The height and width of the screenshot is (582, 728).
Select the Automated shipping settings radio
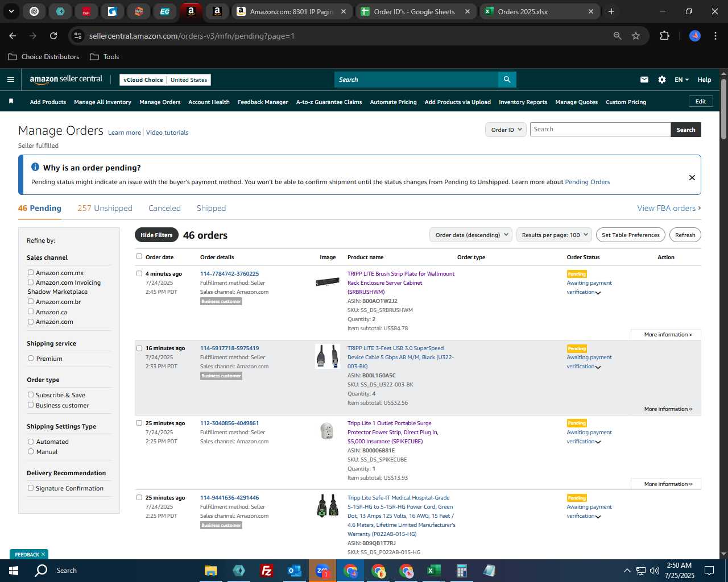click(x=31, y=442)
